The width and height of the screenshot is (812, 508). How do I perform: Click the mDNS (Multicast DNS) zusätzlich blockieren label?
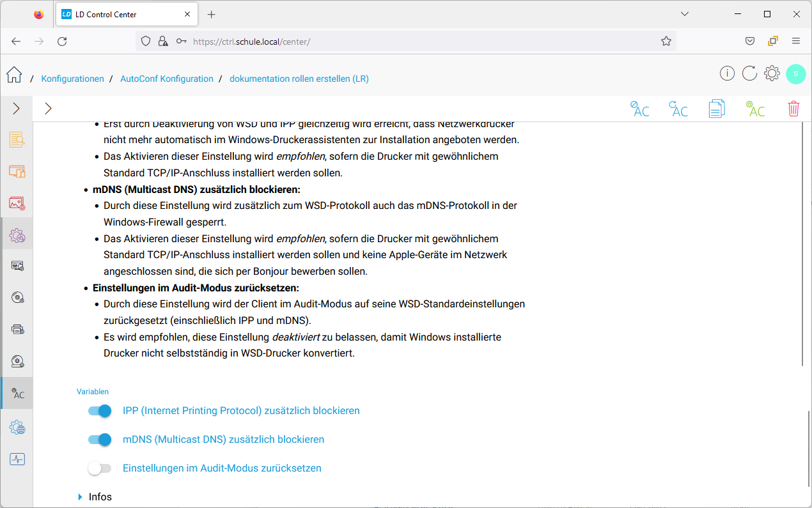click(224, 440)
